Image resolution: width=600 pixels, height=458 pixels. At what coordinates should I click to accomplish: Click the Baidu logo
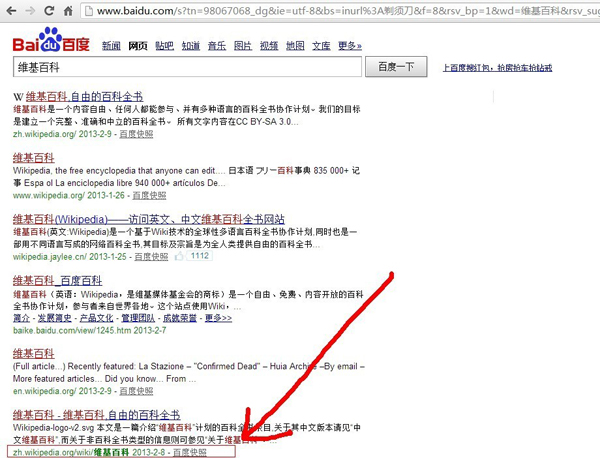[52, 45]
